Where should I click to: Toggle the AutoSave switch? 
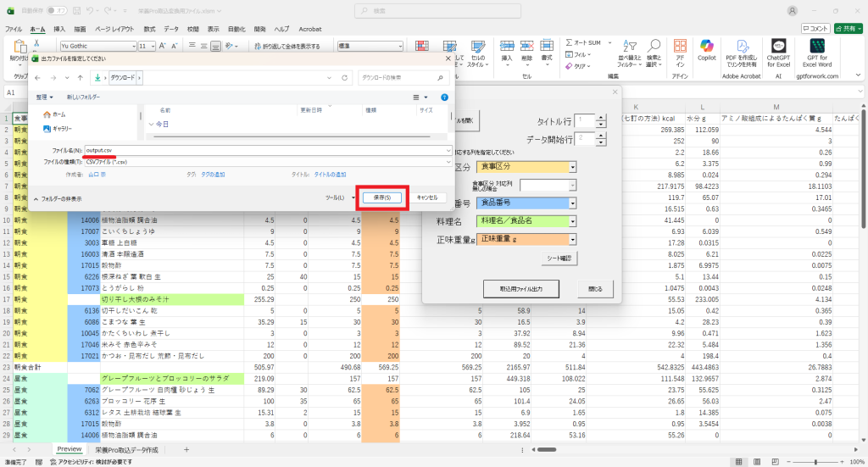coord(58,10)
